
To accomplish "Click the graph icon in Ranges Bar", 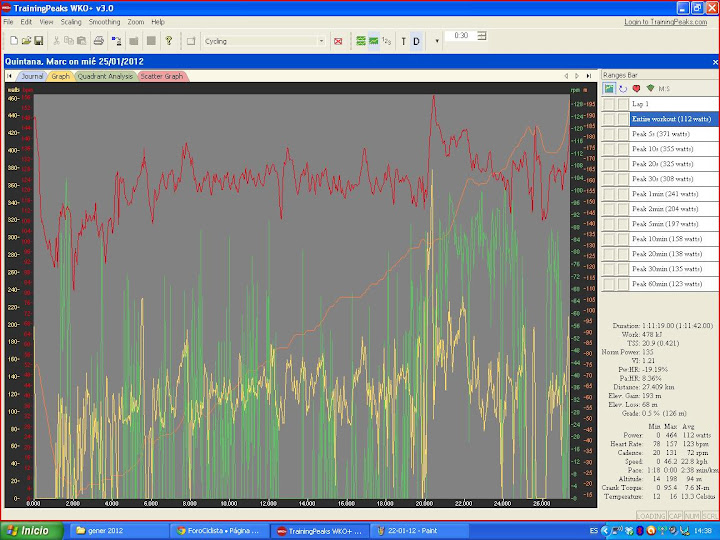I will point(609,88).
